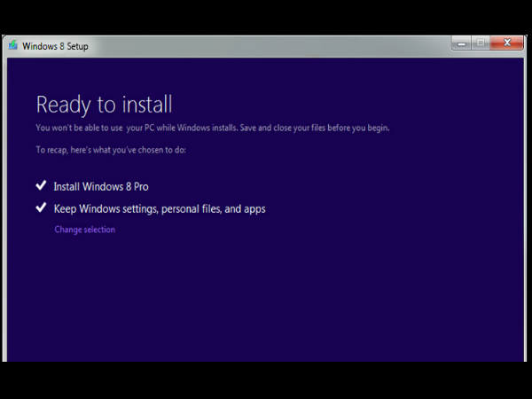Click the checkmark beside Install Windows 8 Pro
The image size is (532, 399).
(x=41, y=185)
